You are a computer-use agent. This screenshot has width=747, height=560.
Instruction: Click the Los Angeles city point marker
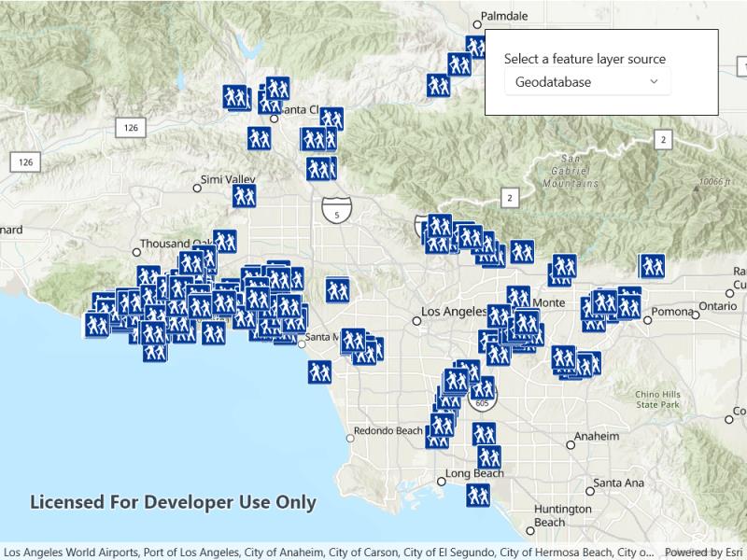[x=416, y=321]
